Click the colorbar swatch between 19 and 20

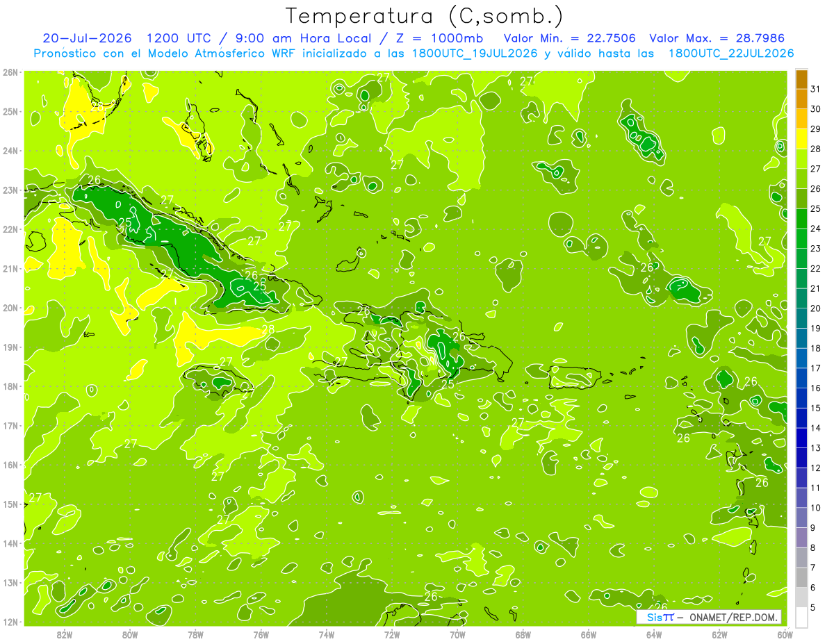[801, 318]
